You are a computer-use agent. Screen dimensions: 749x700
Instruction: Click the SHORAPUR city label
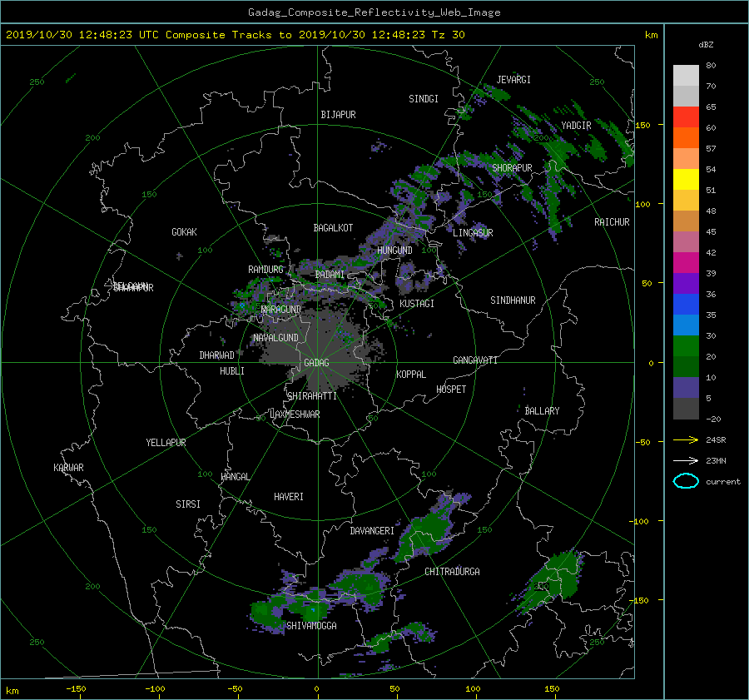512,168
